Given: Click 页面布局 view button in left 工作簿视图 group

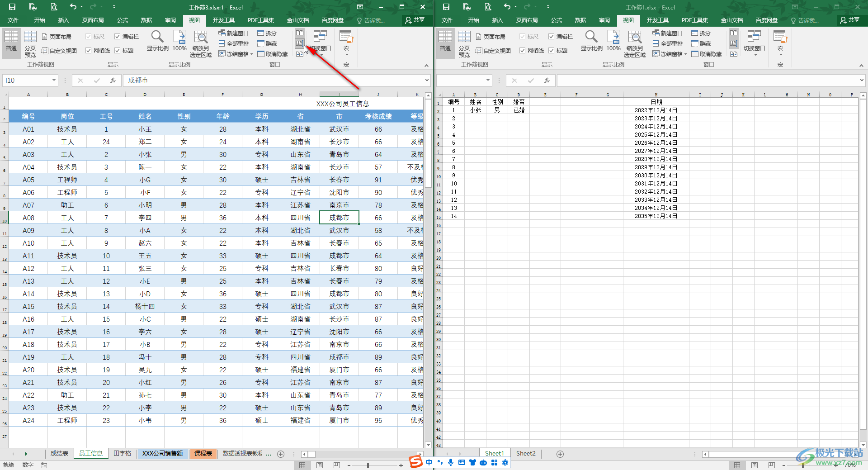Looking at the screenshot, I should coord(57,37).
